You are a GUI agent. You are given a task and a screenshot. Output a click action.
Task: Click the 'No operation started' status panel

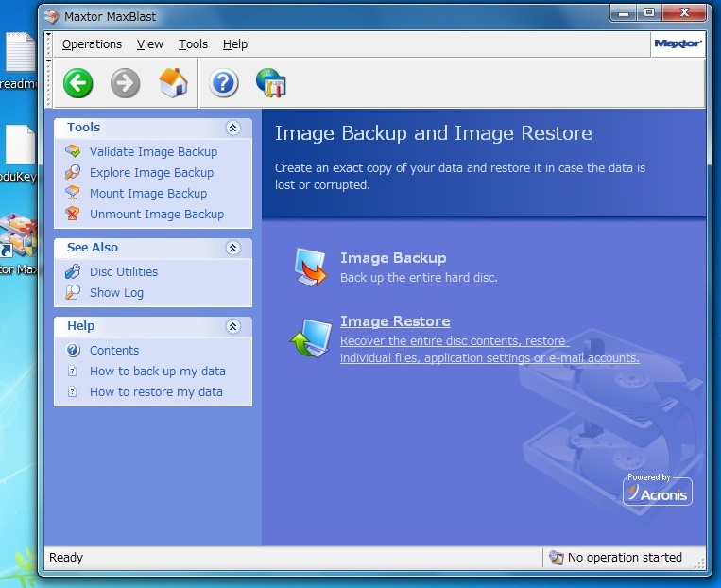coord(624,558)
